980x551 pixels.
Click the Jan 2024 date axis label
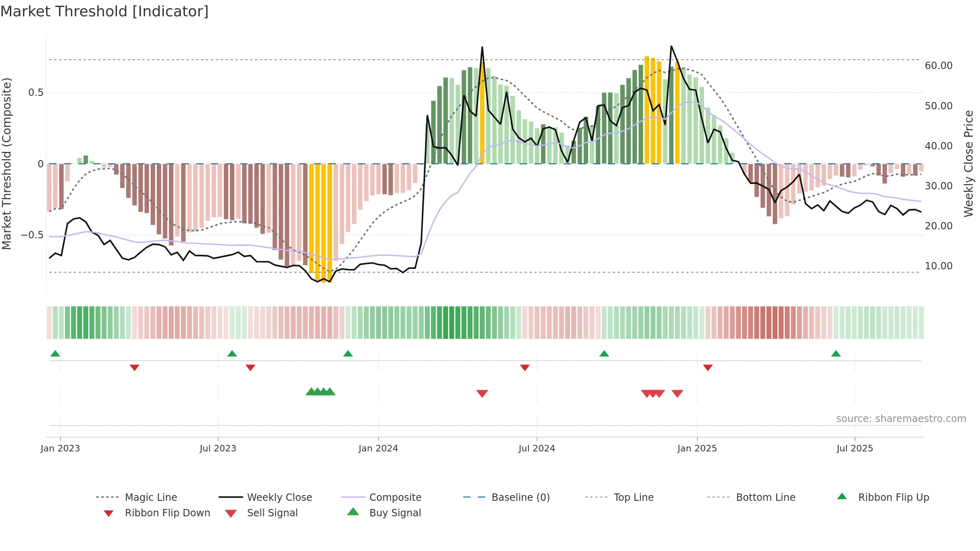click(378, 448)
